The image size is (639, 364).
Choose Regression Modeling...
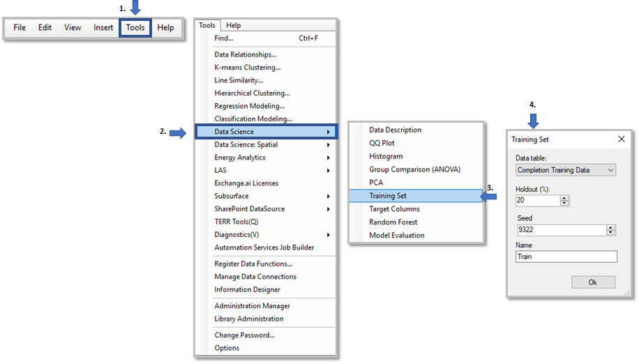point(266,106)
